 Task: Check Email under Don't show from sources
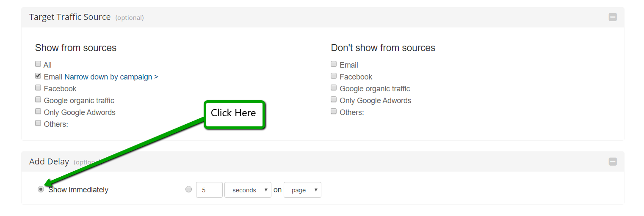pos(334,64)
